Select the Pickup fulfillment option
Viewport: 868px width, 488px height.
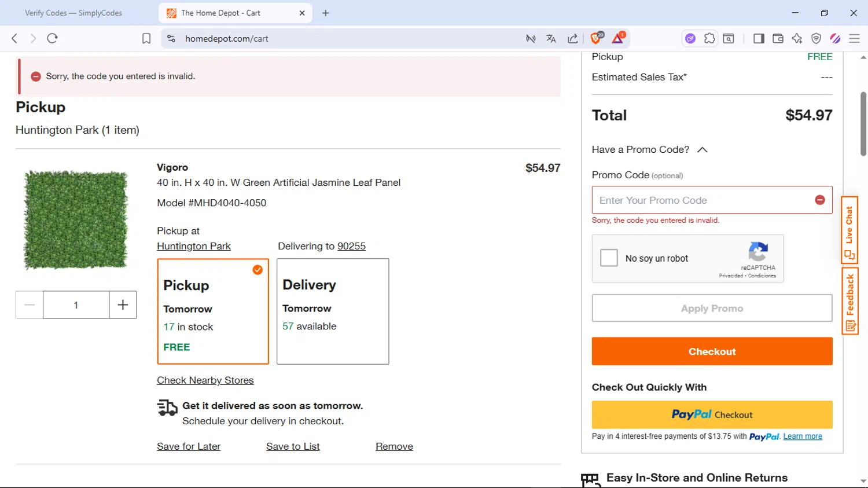point(213,311)
